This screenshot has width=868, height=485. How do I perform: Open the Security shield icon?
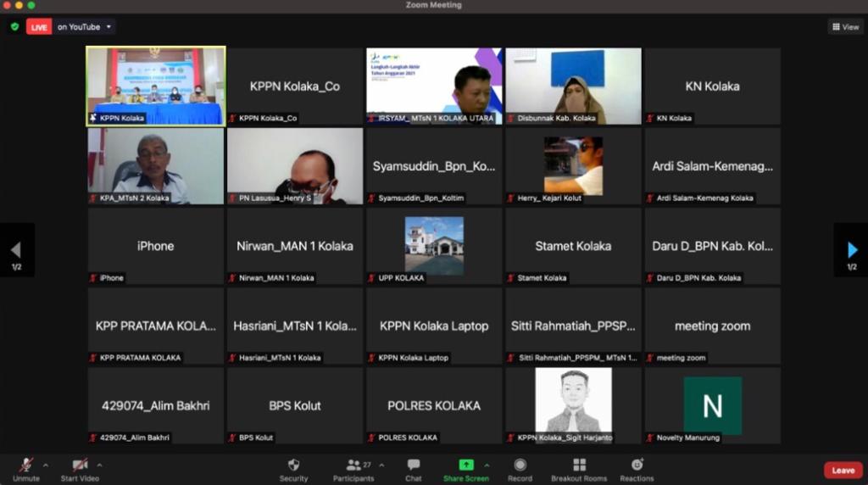(293, 465)
